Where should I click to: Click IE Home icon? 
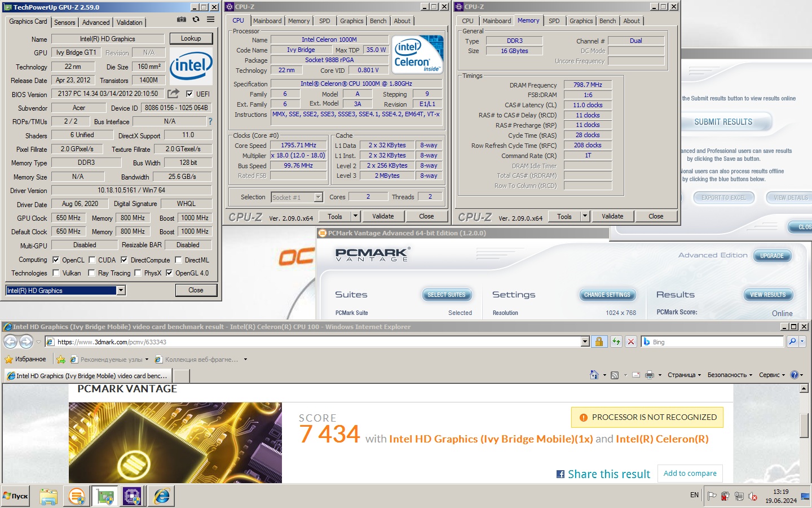(594, 375)
